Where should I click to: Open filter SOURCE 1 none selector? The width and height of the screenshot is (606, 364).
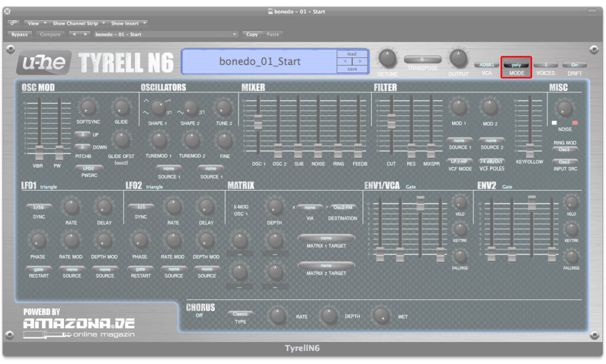459,140
